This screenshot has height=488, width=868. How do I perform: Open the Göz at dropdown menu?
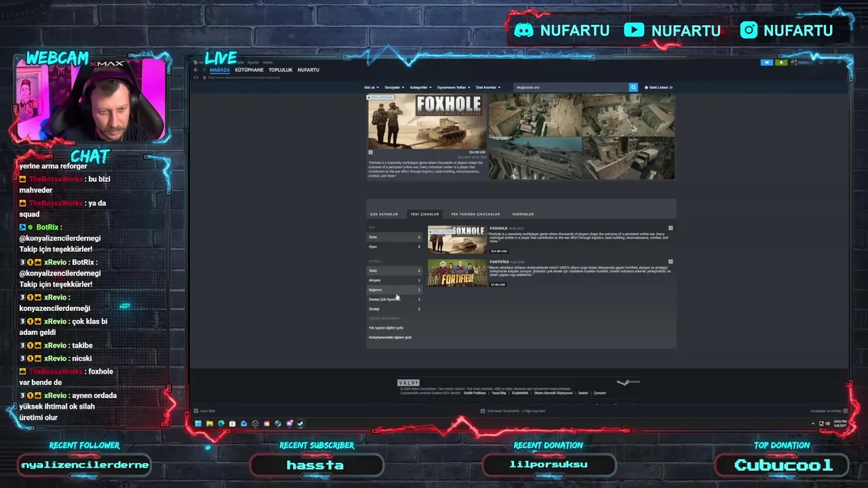point(371,87)
